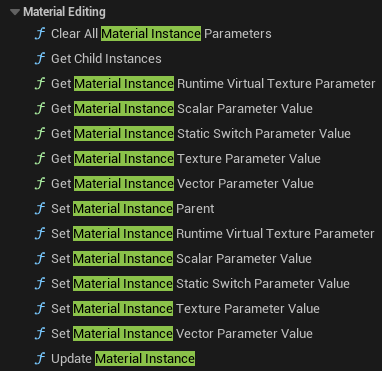Pick Get Material Instance Texture Parameter Value
Viewport: 382px width, 371px height.
186,159
